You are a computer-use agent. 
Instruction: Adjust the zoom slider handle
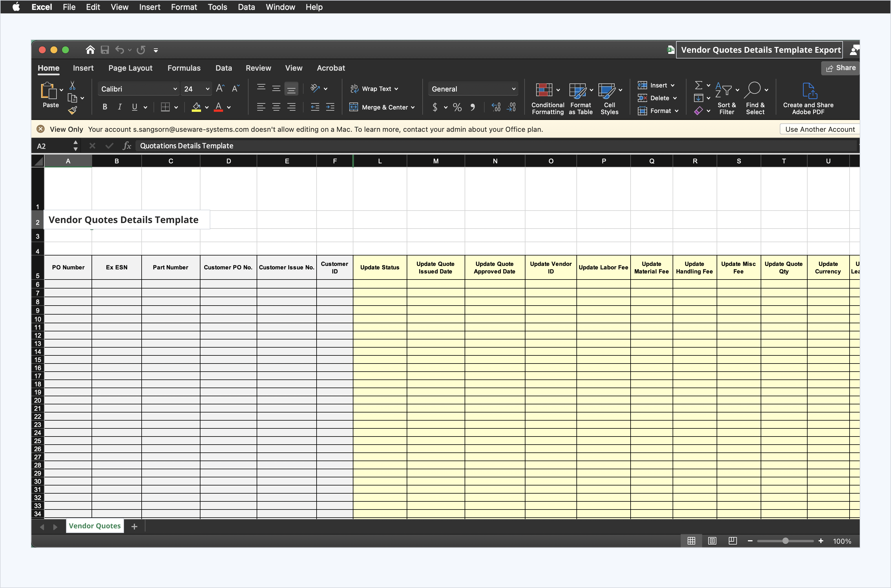pyautogui.click(x=785, y=541)
